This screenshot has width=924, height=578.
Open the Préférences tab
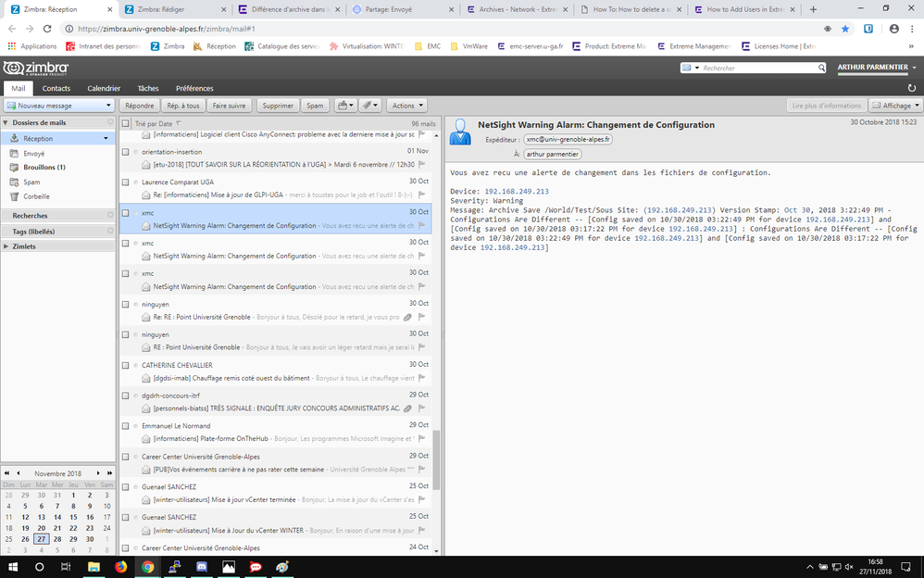coord(194,88)
